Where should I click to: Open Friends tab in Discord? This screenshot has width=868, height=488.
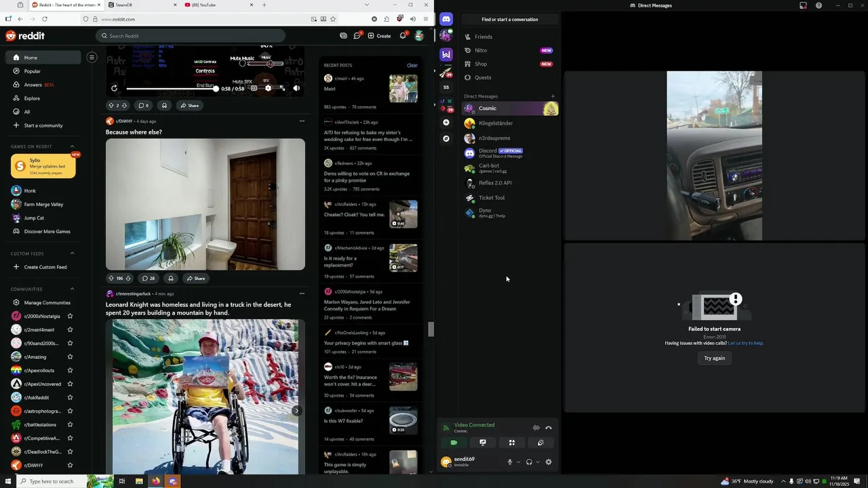pyautogui.click(x=511, y=37)
